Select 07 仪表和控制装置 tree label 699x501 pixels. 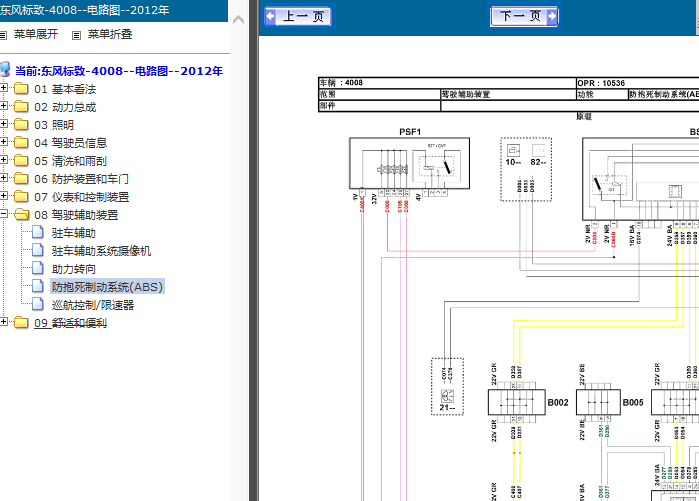(x=82, y=197)
